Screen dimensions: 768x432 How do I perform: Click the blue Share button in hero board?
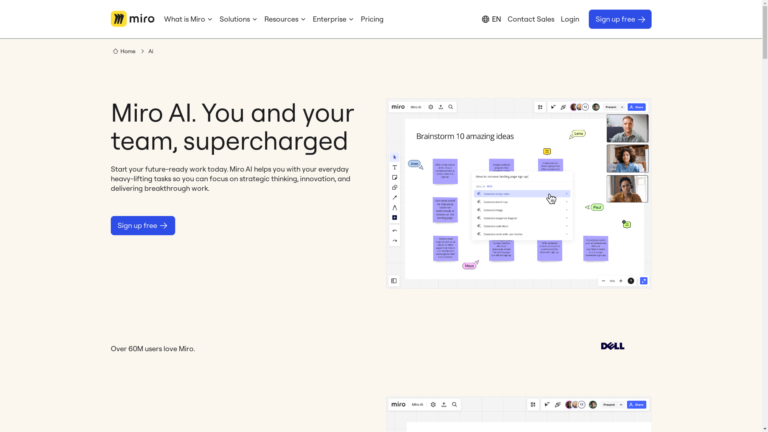(637, 107)
